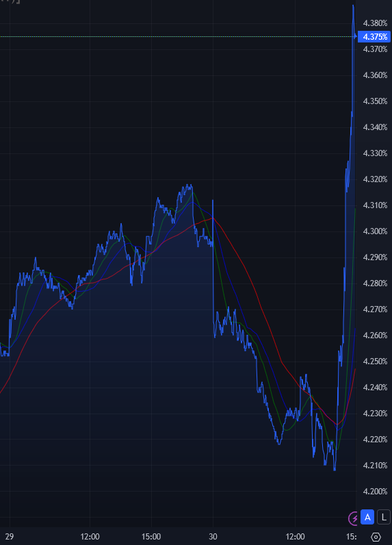Click the 4.300% price axis label

pos(375,231)
